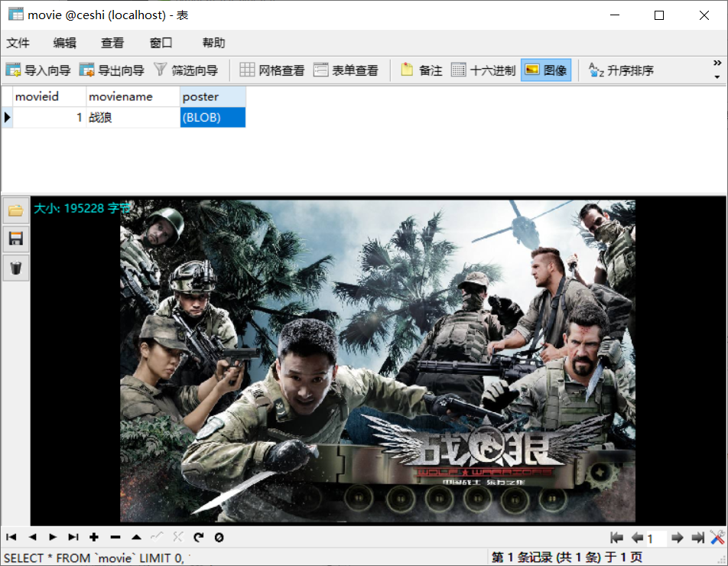Viewport: 728px width, 566px height.
Task: Open the 文件 menu
Action: point(18,43)
